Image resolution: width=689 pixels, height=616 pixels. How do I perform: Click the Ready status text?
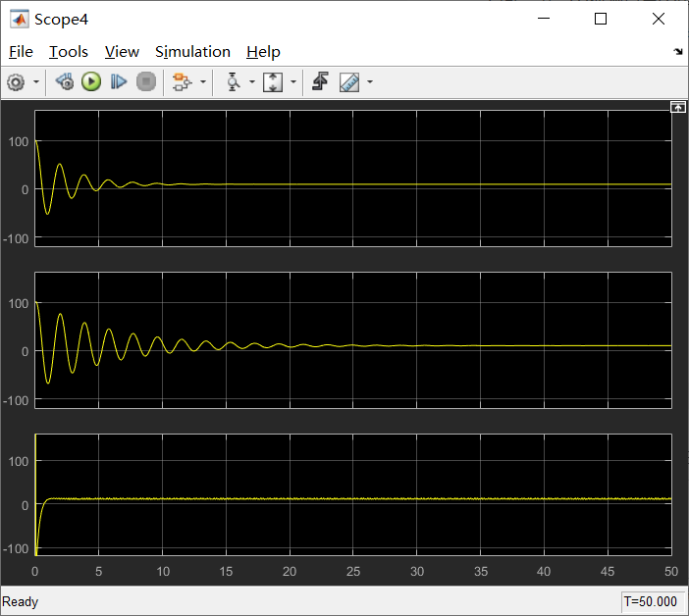(x=21, y=601)
